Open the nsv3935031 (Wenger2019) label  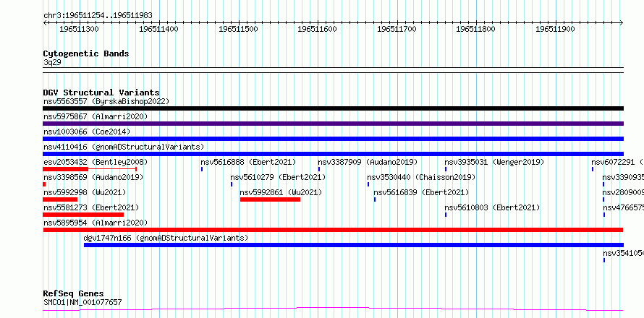click(x=494, y=162)
